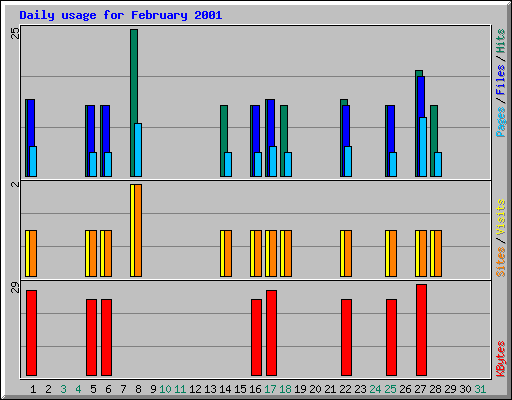This screenshot has height=400, width=512.
Task: Click the orange Sites bar for day 28
Action: coord(438,253)
